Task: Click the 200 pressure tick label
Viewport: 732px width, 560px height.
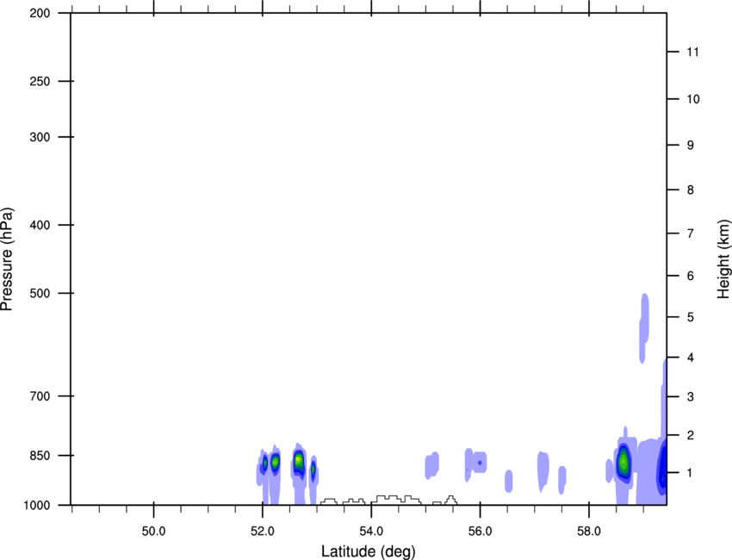Action: [40, 13]
